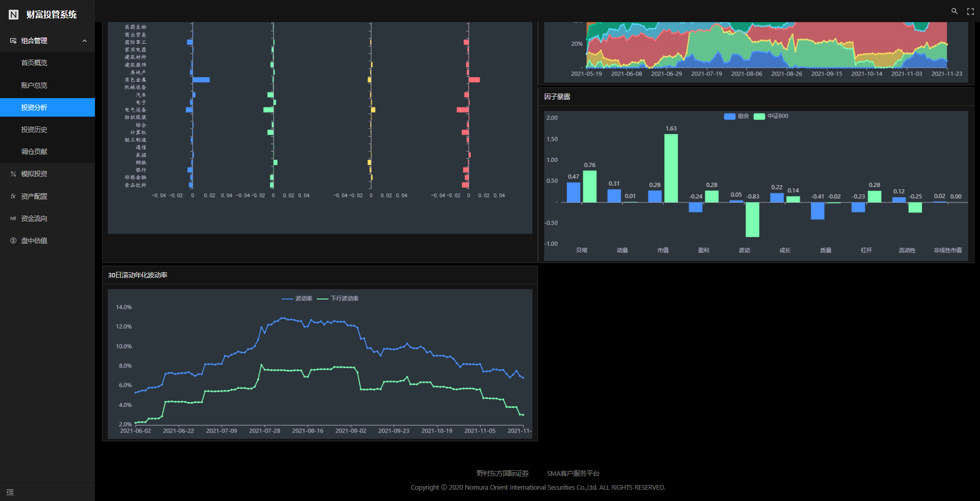The width and height of the screenshot is (980, 501).
Task: Click the 2021-08-06 date on area chart
Action: (746, 74)
